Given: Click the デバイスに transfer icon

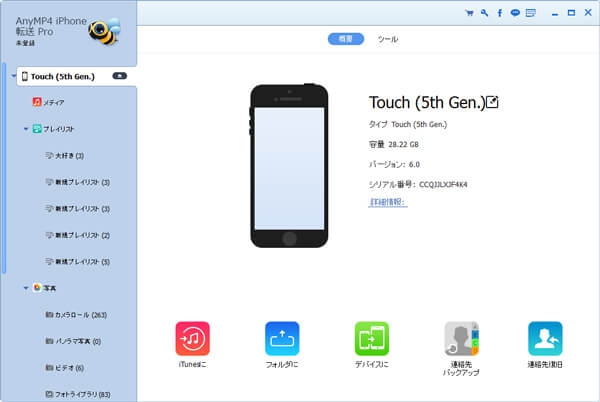Looking at the screenshot, I should 372,339.
